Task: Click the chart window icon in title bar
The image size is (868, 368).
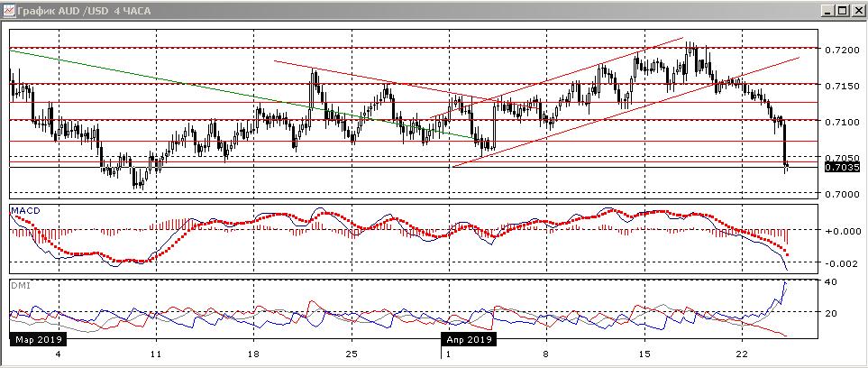Action: 9,11
